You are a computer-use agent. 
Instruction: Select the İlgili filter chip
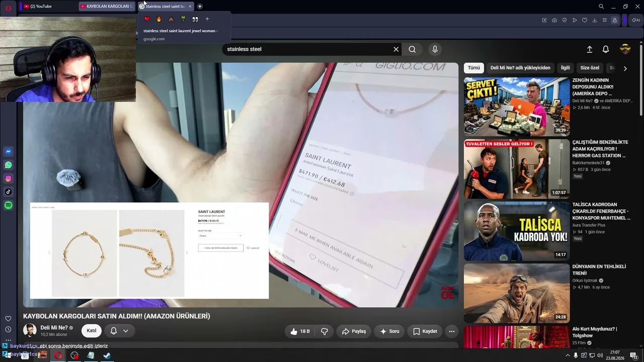(566, 68)
